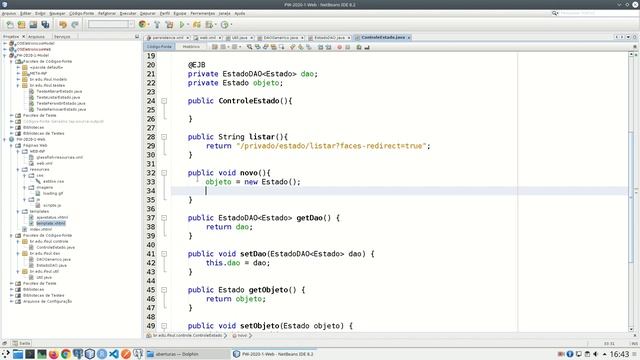The width and height of the screenshot is (640, 360).
Task: Switch to the persistence.xml editor tab
Action: click(167, 38)
